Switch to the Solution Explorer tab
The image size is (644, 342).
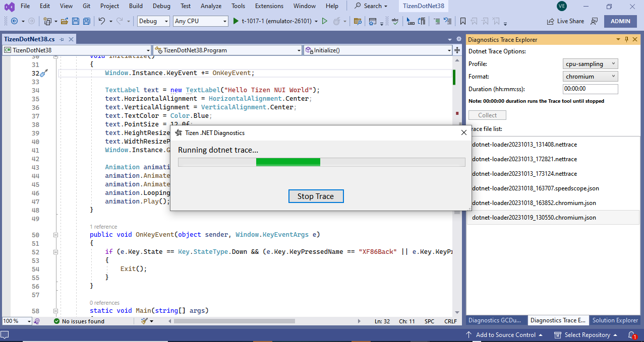click(x=615, y=320)
